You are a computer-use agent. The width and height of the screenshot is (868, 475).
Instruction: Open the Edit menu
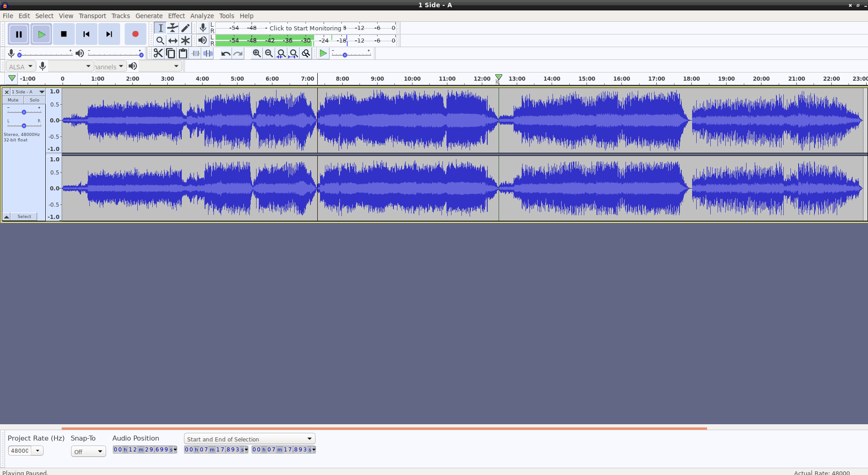(24, 16)
